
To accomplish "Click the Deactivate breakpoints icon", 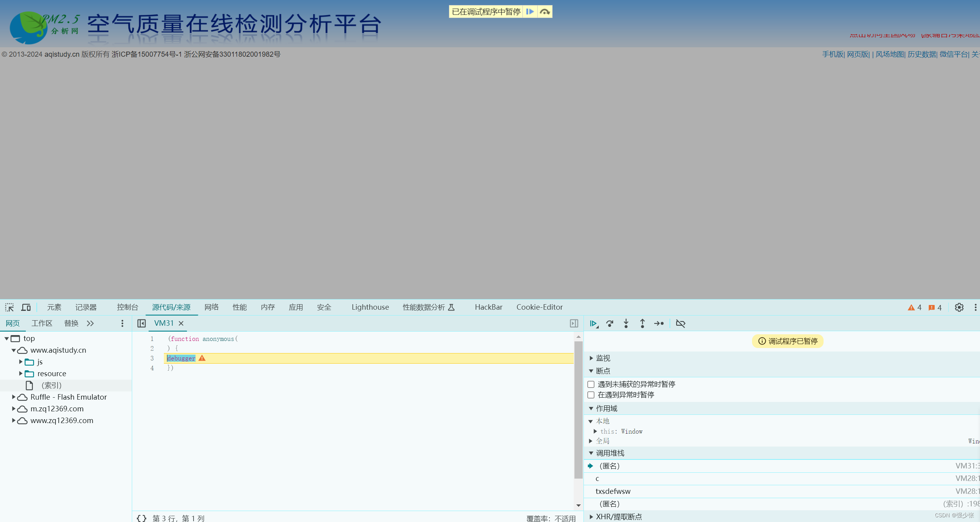I will tap(680, 323).
